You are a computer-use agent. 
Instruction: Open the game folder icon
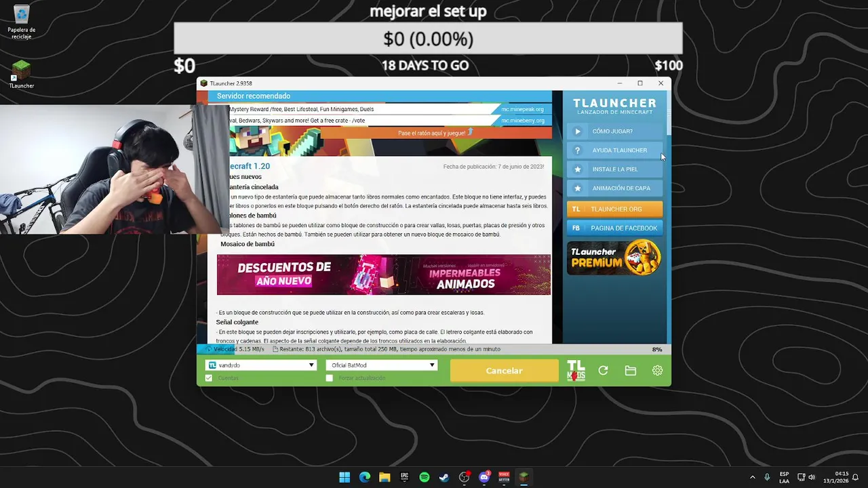pos(631,371)
